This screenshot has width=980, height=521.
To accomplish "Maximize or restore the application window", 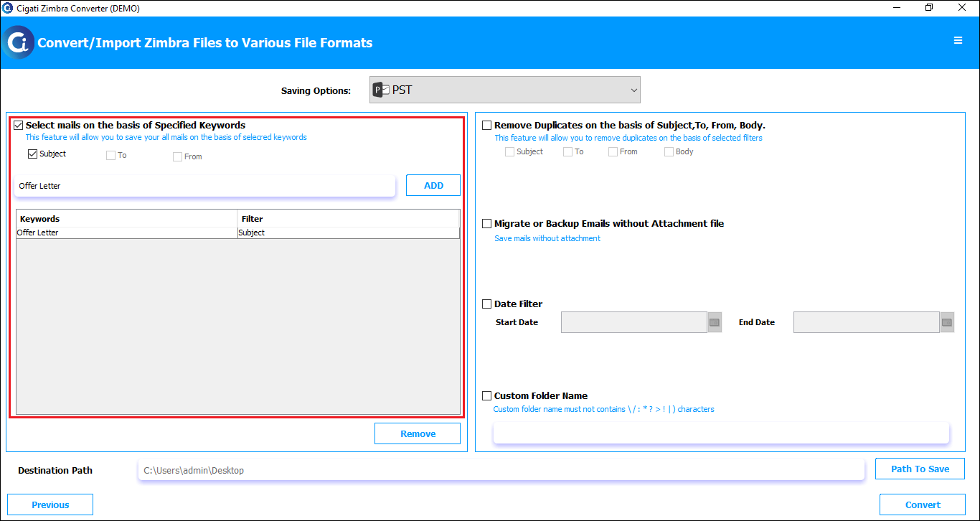I will (929, 8).
